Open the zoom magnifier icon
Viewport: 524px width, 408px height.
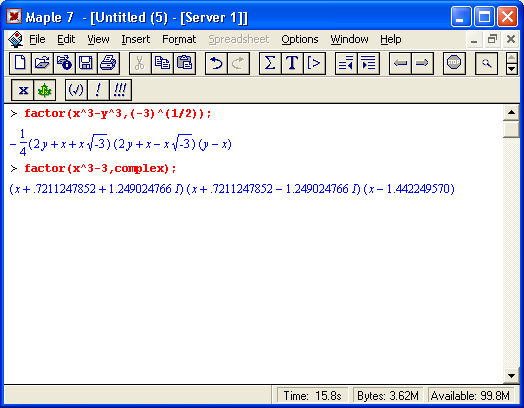[486, 63]
